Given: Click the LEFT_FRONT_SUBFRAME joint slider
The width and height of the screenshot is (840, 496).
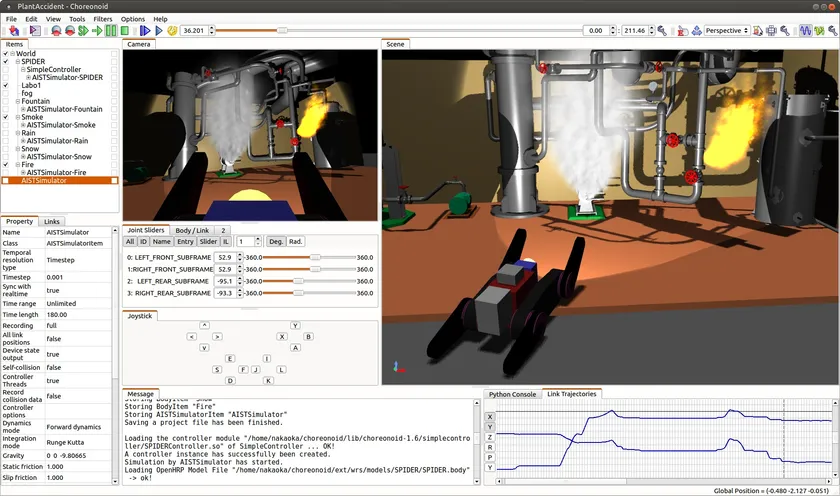Looking at the screenshot, I should tap(315, 257).
